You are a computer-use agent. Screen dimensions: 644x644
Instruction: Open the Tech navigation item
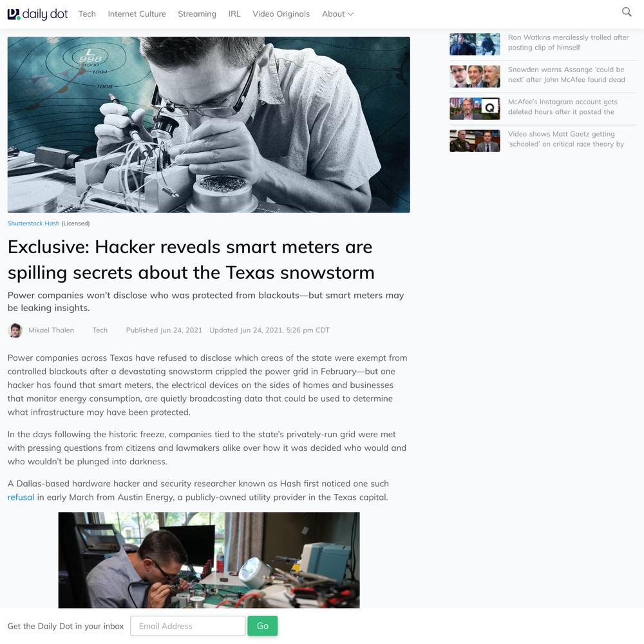tap(87, 14)
